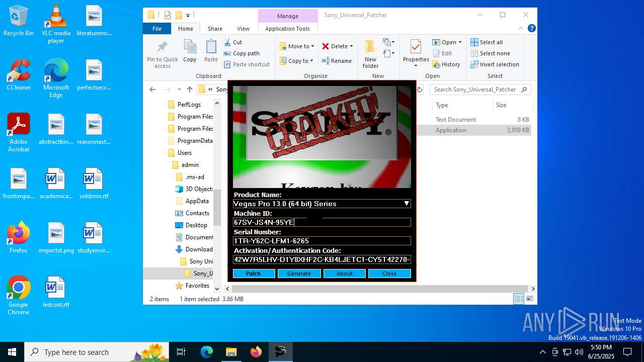Open CCleaner desktop shortcut

19,74
